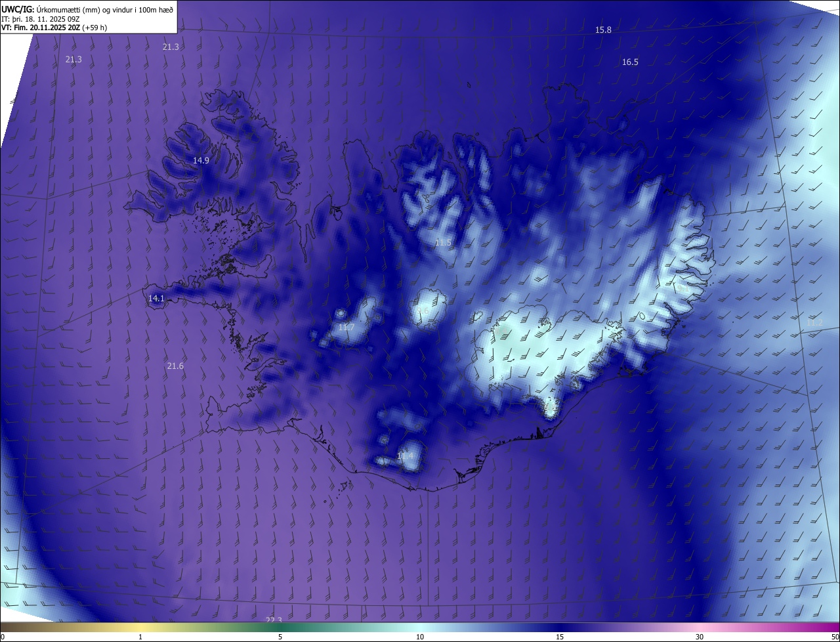Click the 'IT: þri. 18. 11. 2025 09Z' line
The image size is (840, 642).
[x=41, y=19]
